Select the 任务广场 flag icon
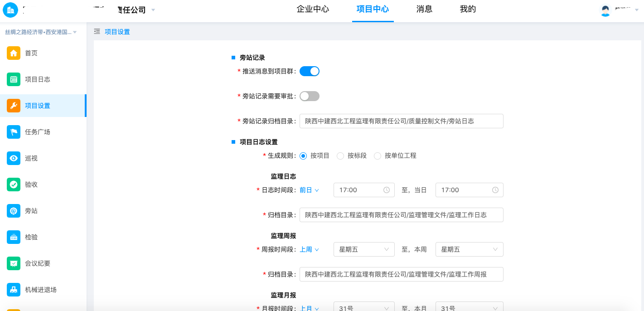 coord(14,132)
